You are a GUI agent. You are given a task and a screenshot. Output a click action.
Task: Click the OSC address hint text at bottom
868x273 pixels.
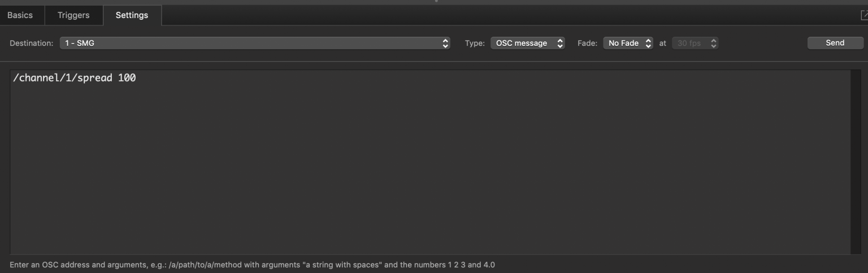coord(252,265)
